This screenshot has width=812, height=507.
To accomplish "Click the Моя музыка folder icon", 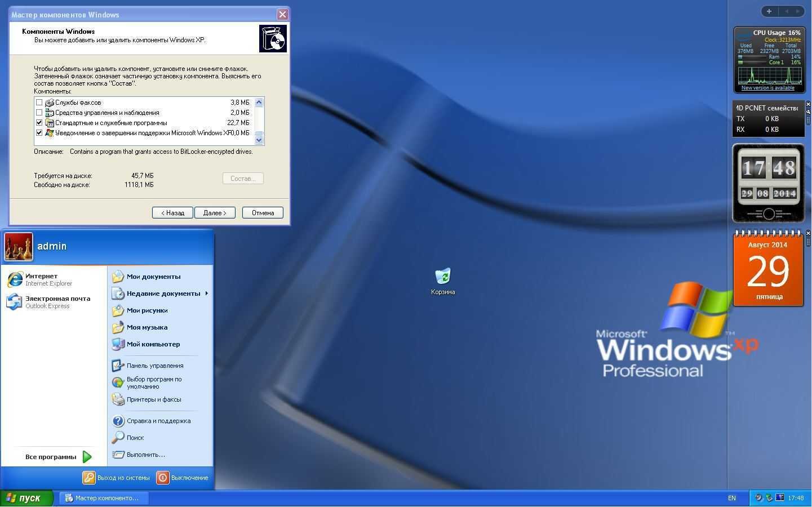I will click(118, 327).
